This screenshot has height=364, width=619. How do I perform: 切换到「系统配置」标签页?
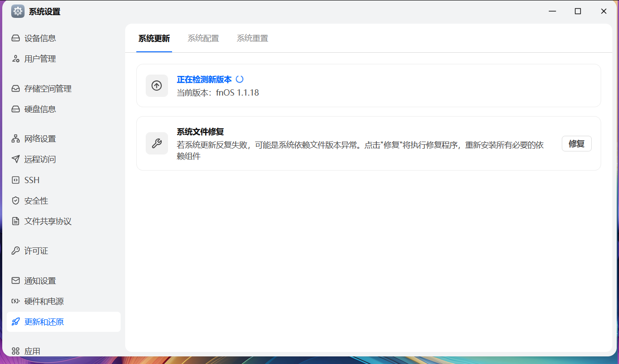(x=203, y=38)
